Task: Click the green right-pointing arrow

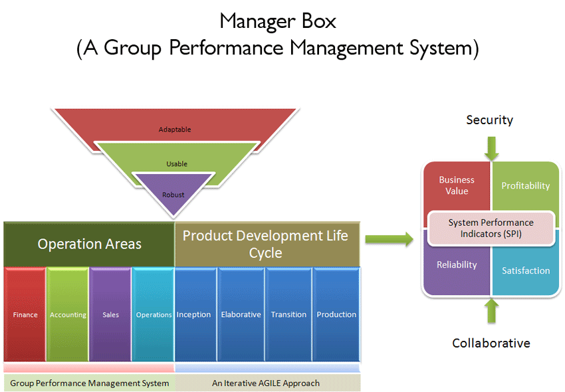Action: pos(389,240)
